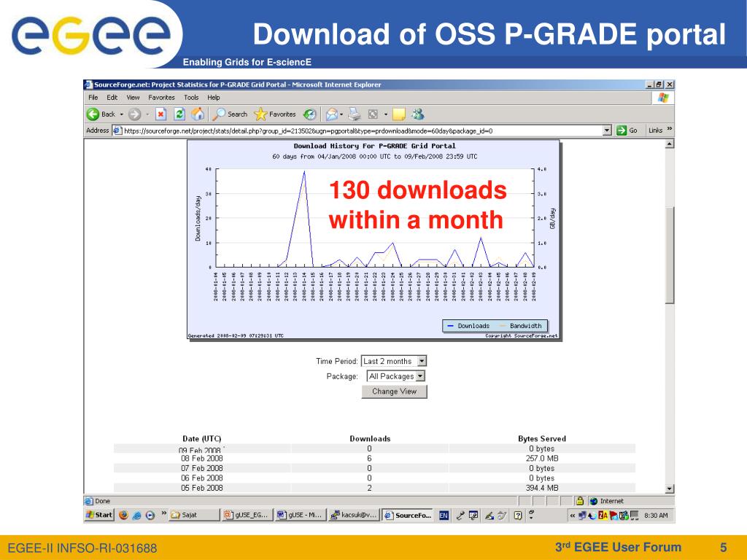This screenshot has height=560, width=747.
Task: Click the Go button next to address
Action: (x=627, y=131)
